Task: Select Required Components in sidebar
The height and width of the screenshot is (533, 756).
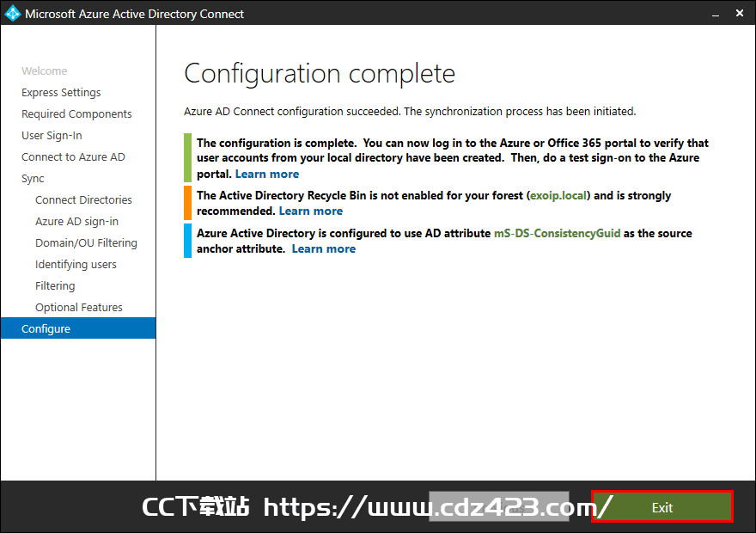Action: [x=76, y=113]
